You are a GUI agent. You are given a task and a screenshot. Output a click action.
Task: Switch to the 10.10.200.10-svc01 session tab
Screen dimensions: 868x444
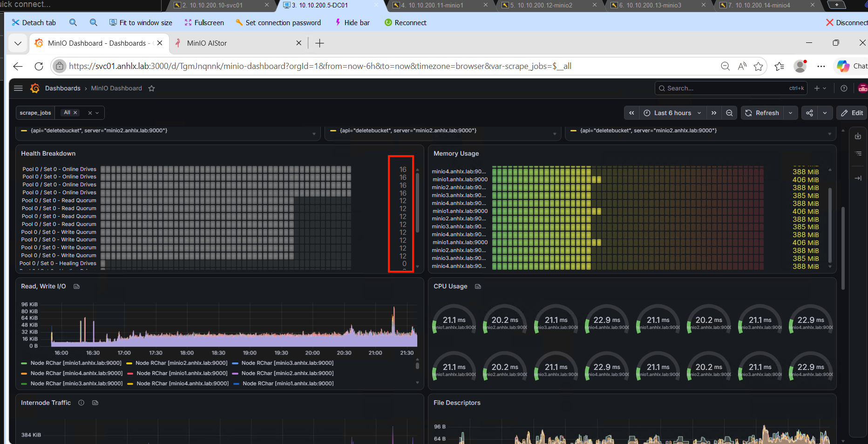pos(222,5)
